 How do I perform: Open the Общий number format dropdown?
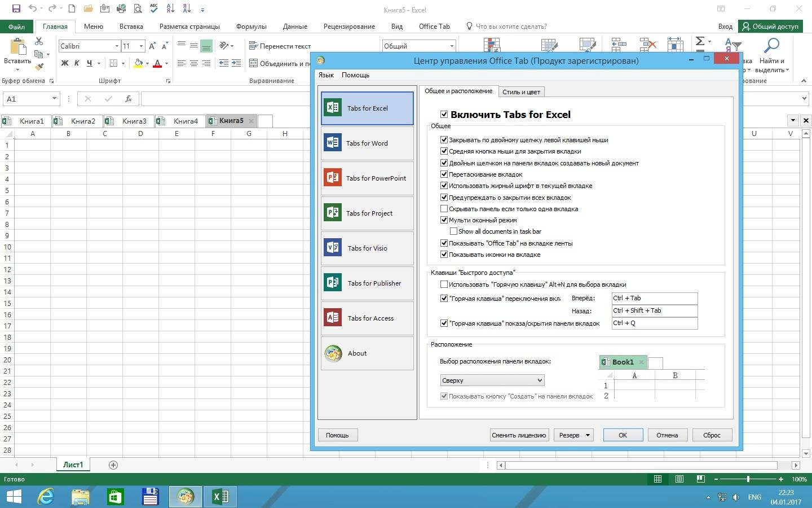(452, 46)
